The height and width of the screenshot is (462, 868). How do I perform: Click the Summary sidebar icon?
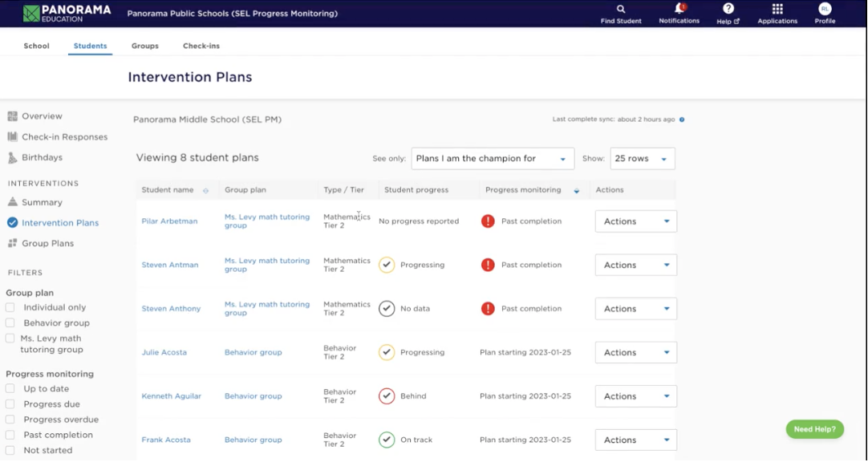click(13, 202)
